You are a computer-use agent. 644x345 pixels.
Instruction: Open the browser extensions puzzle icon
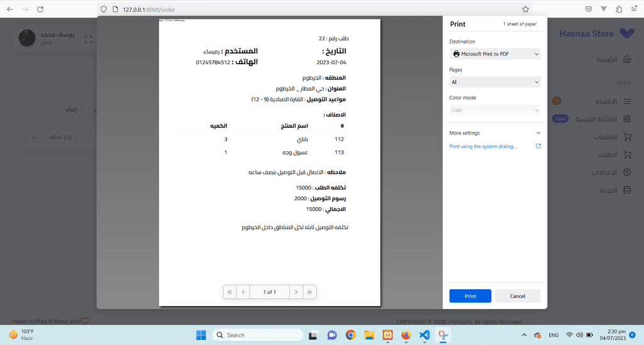point(619,9)
